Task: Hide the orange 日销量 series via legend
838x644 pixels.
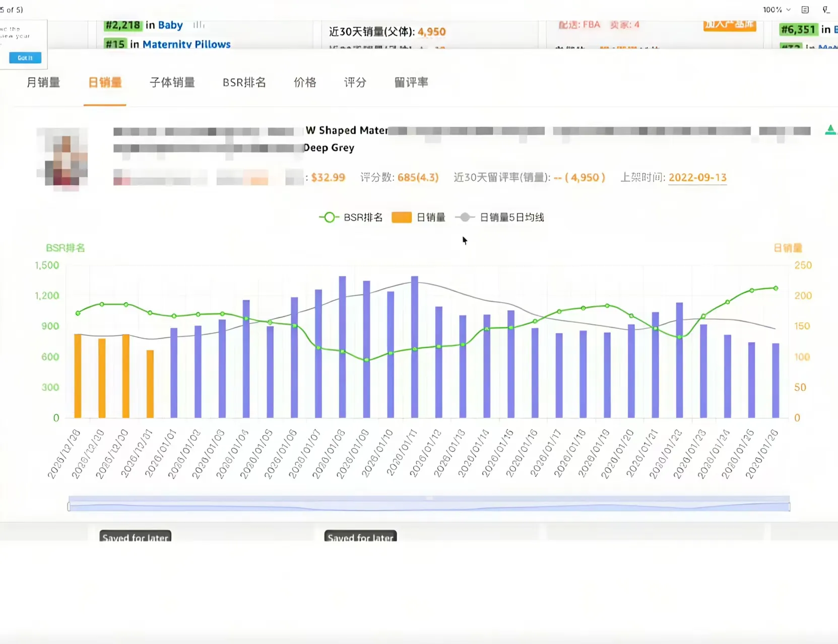Action: coord(418,218)
